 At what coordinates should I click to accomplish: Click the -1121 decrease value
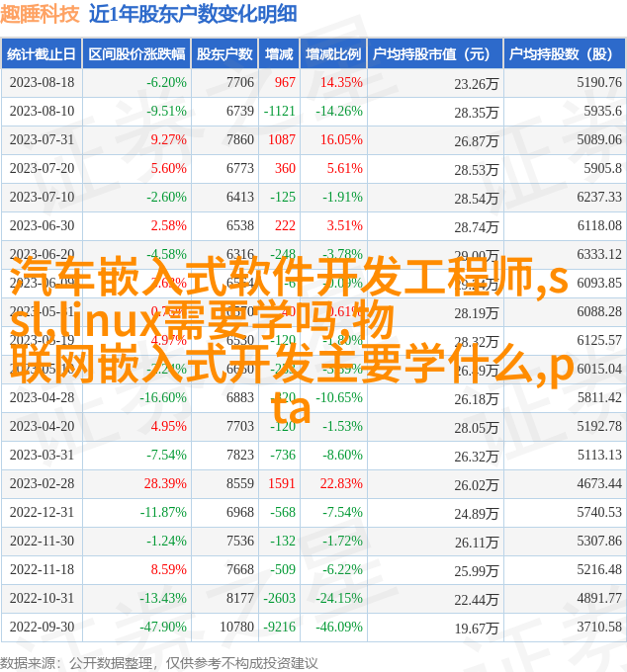pyautogui.click(x=279, y=111)
